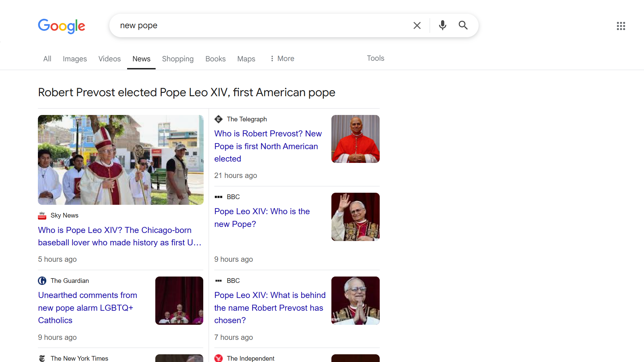The height and width of the screenshot is (362, 644).
Task: Select the News tab
Action: [x=141, y=59]
